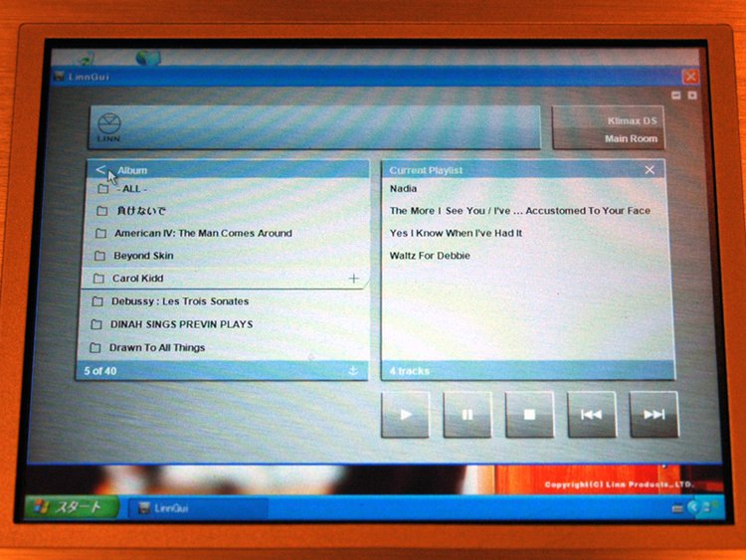Open the 'Drawn To All Things' album
This screenshot has width=746, height=560.
click(x=156, y=348)
